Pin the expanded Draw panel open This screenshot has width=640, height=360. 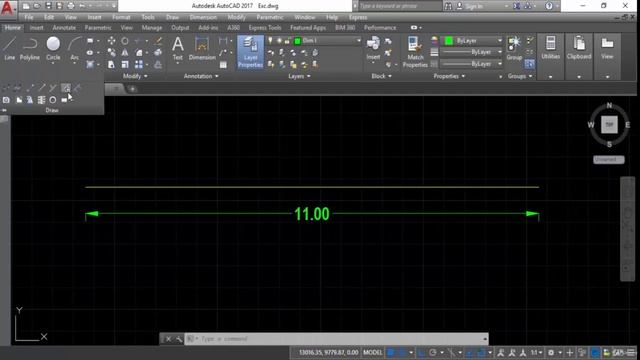click(4, 110)
